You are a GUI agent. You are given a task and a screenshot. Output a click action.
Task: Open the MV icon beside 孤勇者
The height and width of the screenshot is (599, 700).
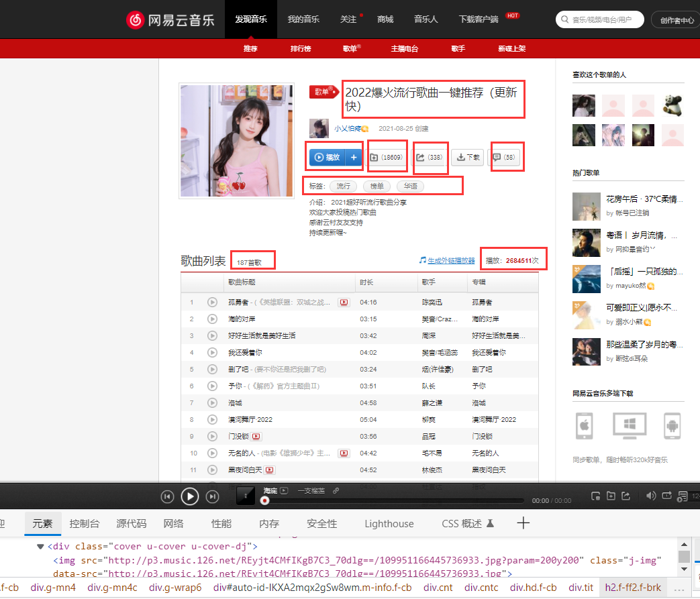pos(344,302)
